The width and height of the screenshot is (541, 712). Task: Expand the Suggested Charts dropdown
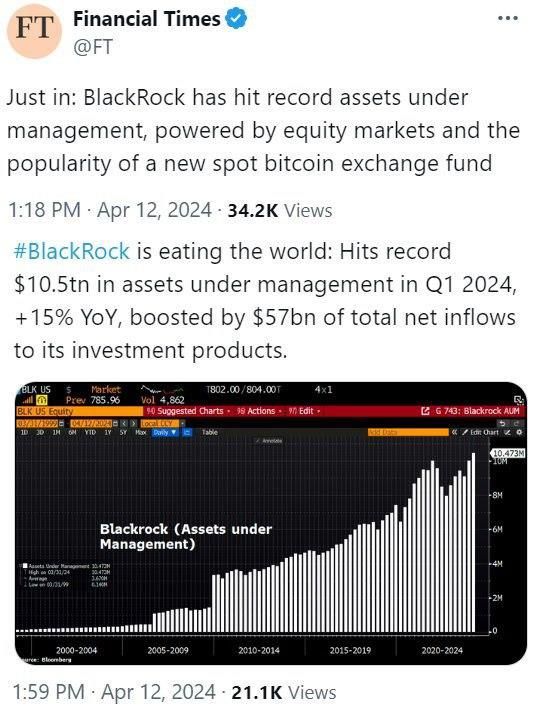click(189, 411)
